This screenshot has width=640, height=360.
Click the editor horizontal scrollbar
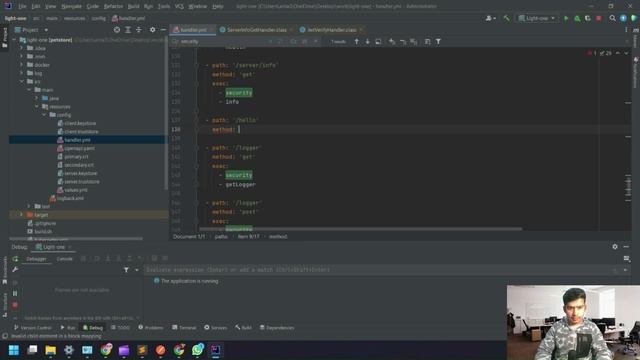click(x=360, y=229)
